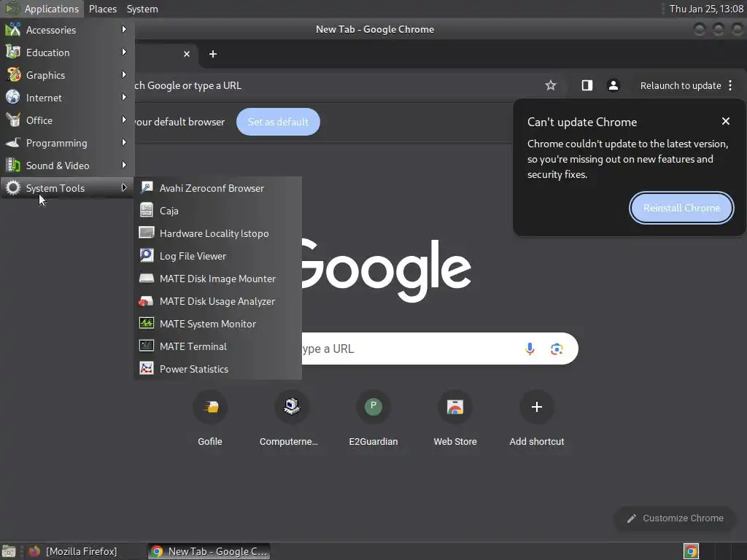Viewport: 747px width, 560px height.
Task: Click the Graphics palette icon
Action: [x=13, y=74]
